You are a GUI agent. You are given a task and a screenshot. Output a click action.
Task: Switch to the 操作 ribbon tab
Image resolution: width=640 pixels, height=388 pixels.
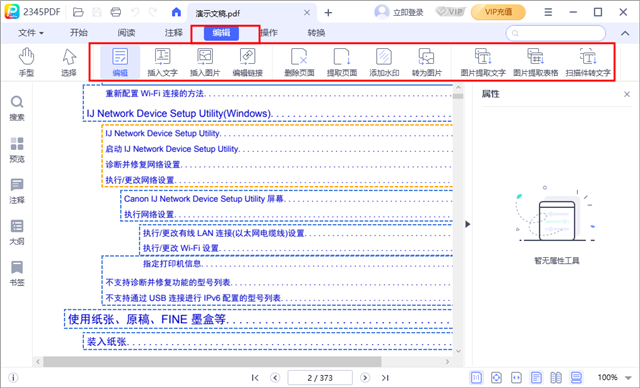[269, 33]
